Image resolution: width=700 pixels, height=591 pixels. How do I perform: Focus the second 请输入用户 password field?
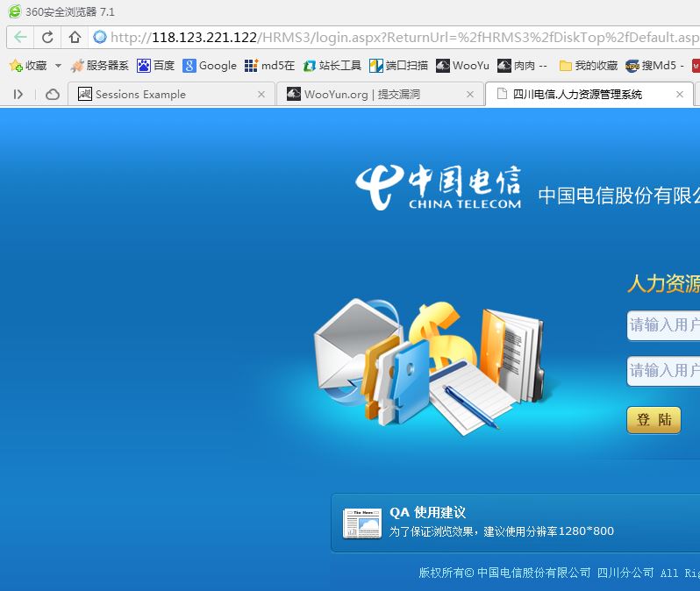pos(663,371)
